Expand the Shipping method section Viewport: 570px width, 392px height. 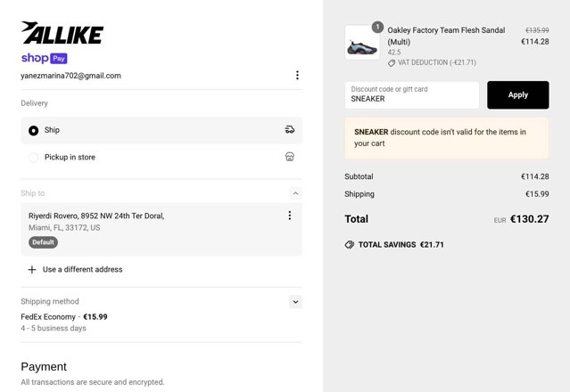[x=295, y=302]
